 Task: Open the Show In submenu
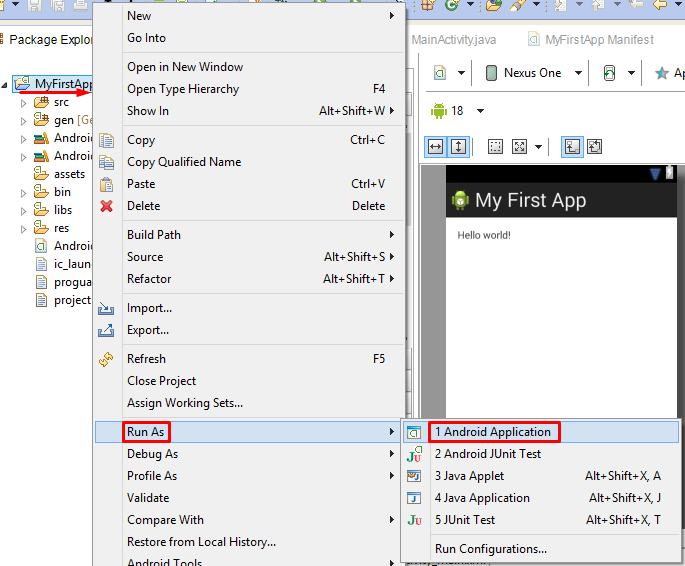248,111
